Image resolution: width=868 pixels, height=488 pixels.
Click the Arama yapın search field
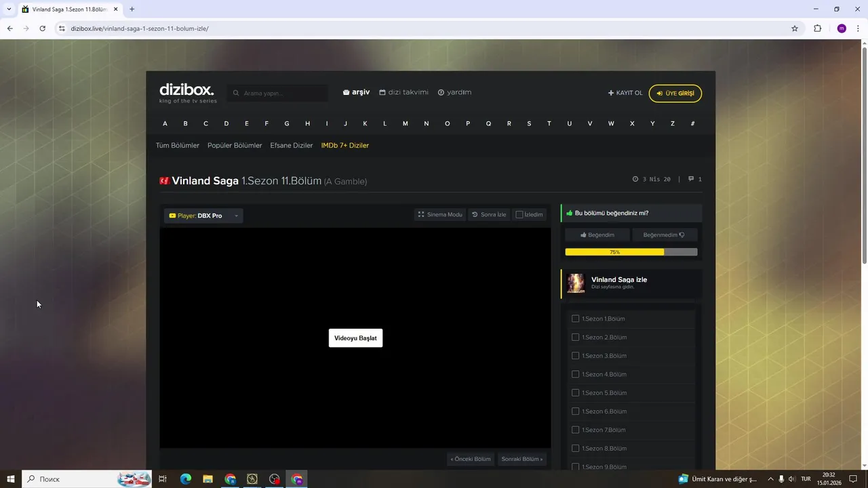coord(278,93)
